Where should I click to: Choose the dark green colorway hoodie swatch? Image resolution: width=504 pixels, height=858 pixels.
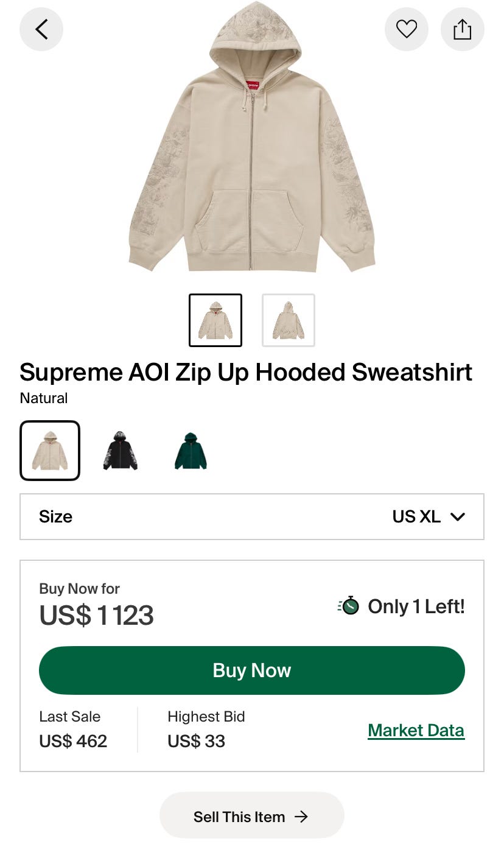(191, 451)
